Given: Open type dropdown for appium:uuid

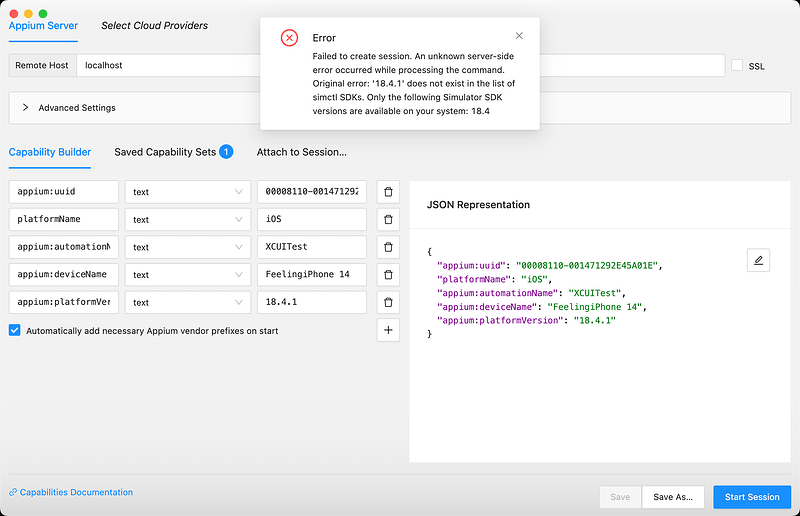Looking at the screenshot, I should pyautogui.click(x=188, y=192).
